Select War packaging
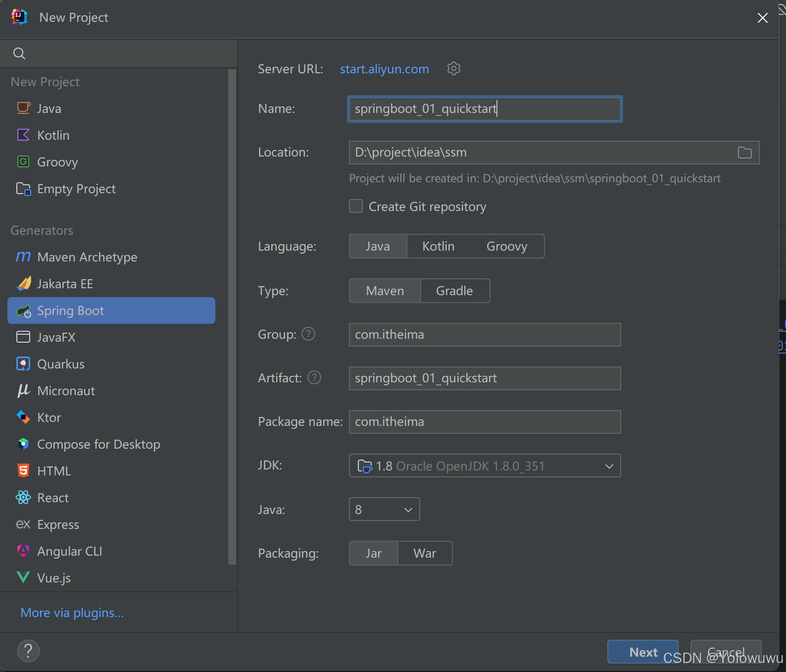786x672 pixels. point(425,553)
